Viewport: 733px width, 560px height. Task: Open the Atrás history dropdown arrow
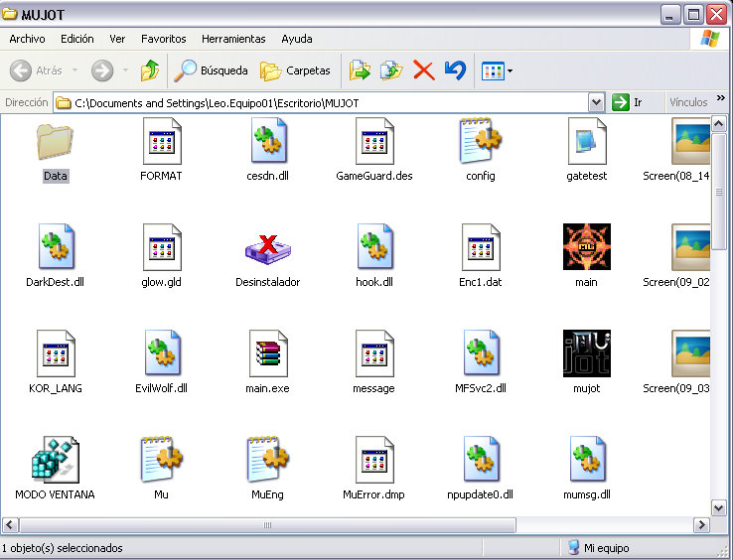coord(74,70)
